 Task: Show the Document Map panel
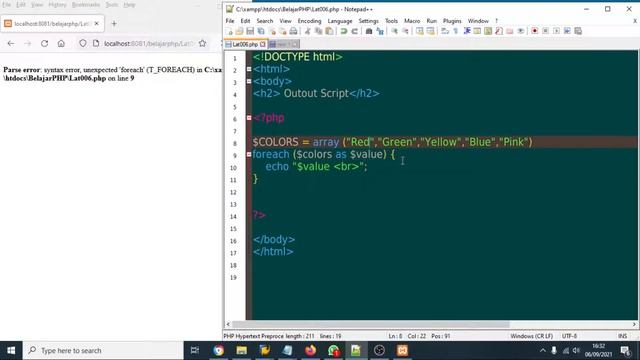[x=488, y=31]
